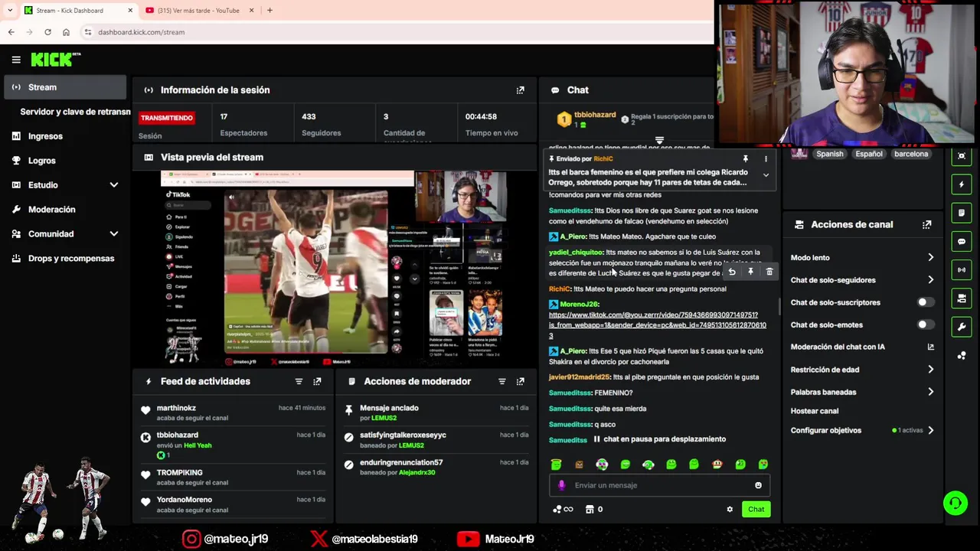Select Stream in the left sidebar
This screenshot has width=980, height=551.
click(65, 87)
